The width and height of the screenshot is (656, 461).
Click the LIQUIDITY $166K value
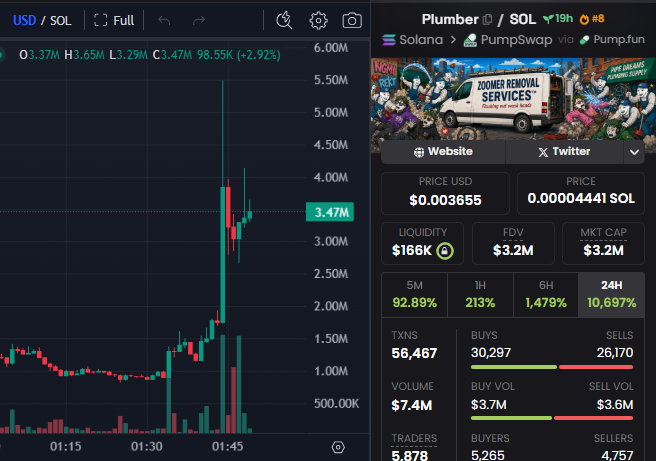pos(412,250)
